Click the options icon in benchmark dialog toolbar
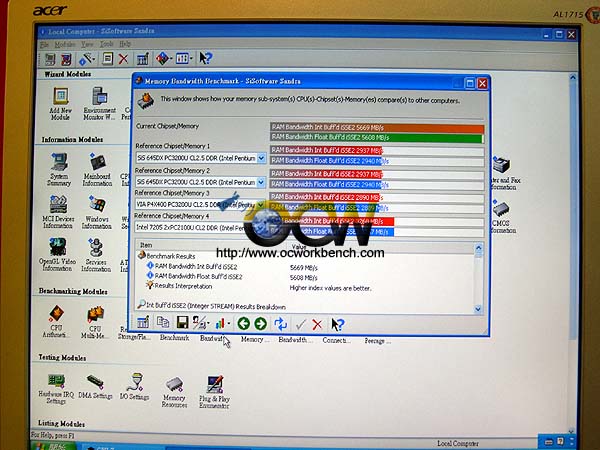This screenshot has height=450, width=600. pyautogui.click(x=143, y=323)
